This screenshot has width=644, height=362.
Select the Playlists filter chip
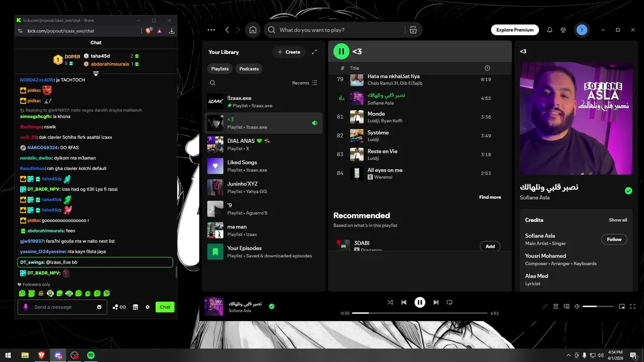[x=220, y=68]
